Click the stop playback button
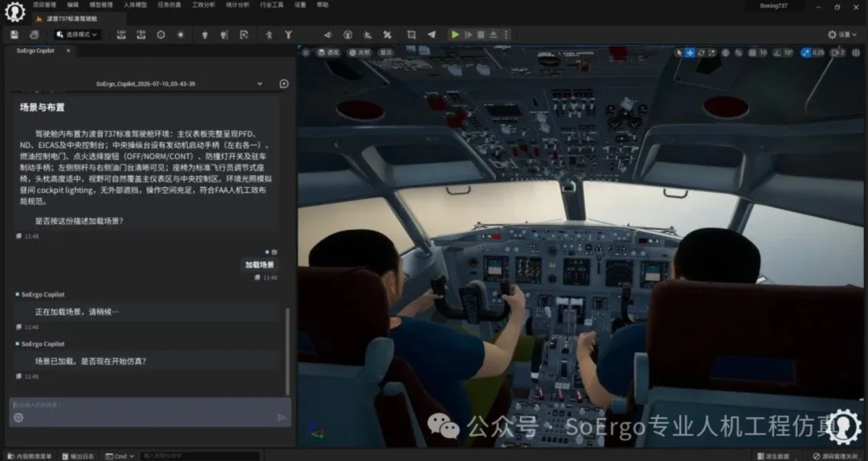Viewport: 868px width, 461px height. tap(481, 35)
